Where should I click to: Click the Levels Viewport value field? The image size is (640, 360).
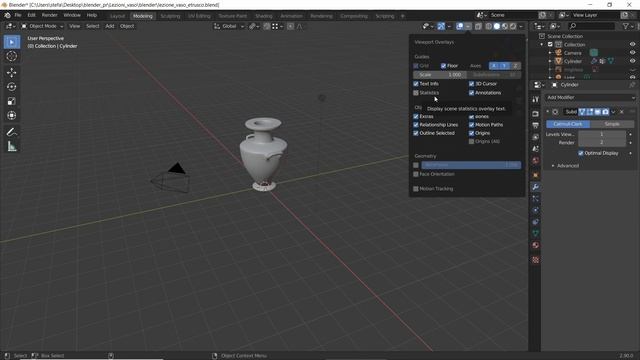(x=602, y=134)
